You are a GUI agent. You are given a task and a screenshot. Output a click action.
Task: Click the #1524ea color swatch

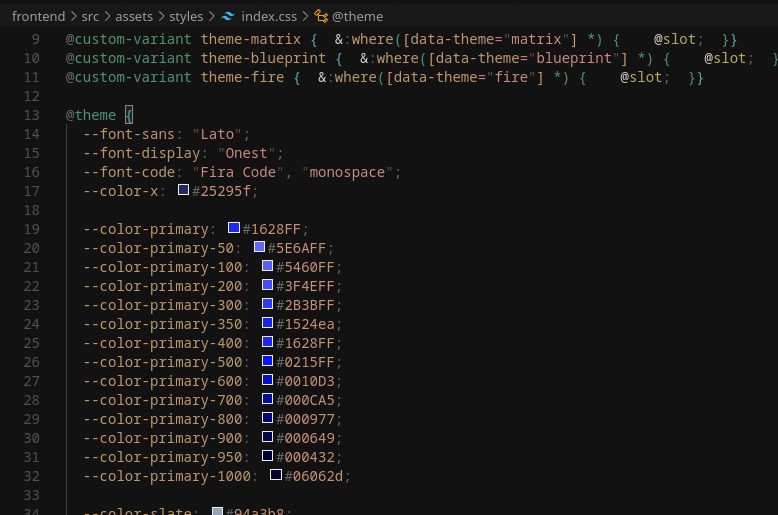tap(267, 322)
